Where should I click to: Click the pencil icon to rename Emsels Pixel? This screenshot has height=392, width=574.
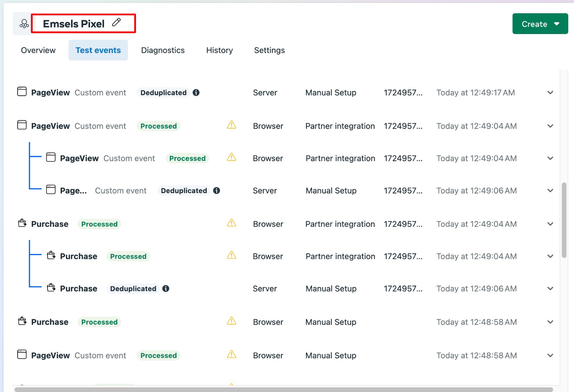116,22
